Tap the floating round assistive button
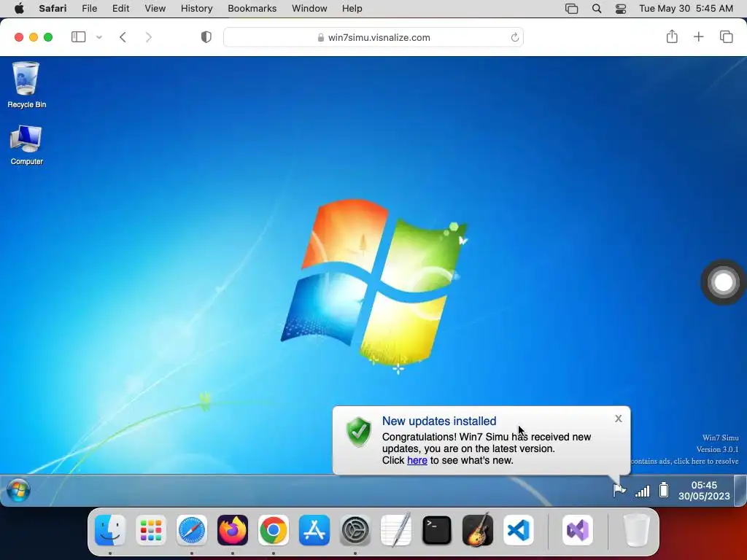Image resolution: width=747 pixels, height=560 pixels. [x=723, y=282]
